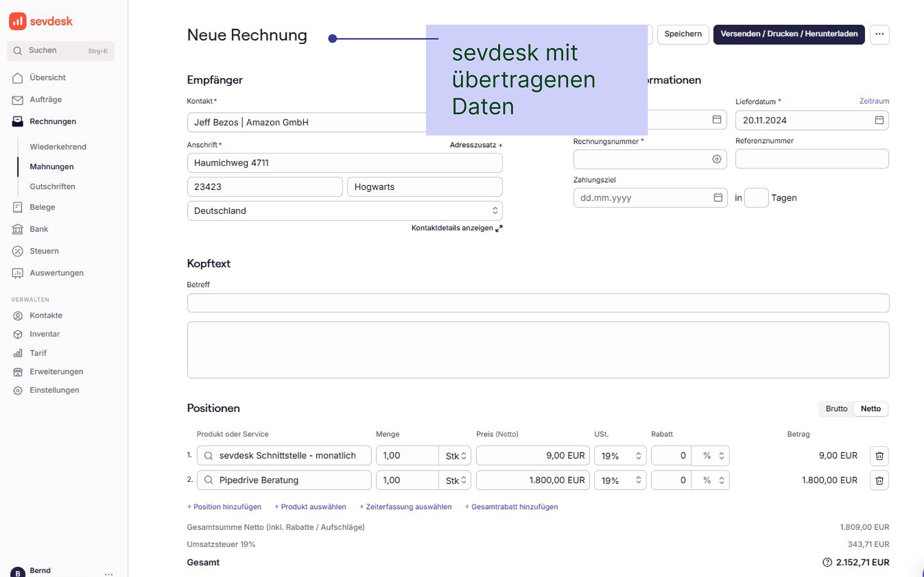Open the Inventar section
924x577 pixels.
(x=45, y=334)
